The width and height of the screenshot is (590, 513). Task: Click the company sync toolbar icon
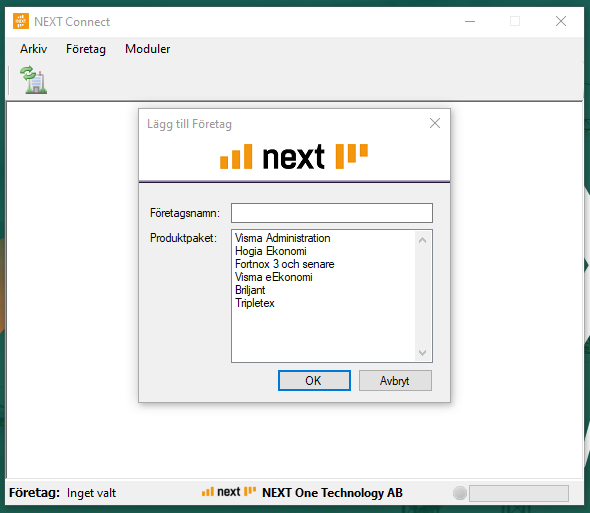[34, 79]
